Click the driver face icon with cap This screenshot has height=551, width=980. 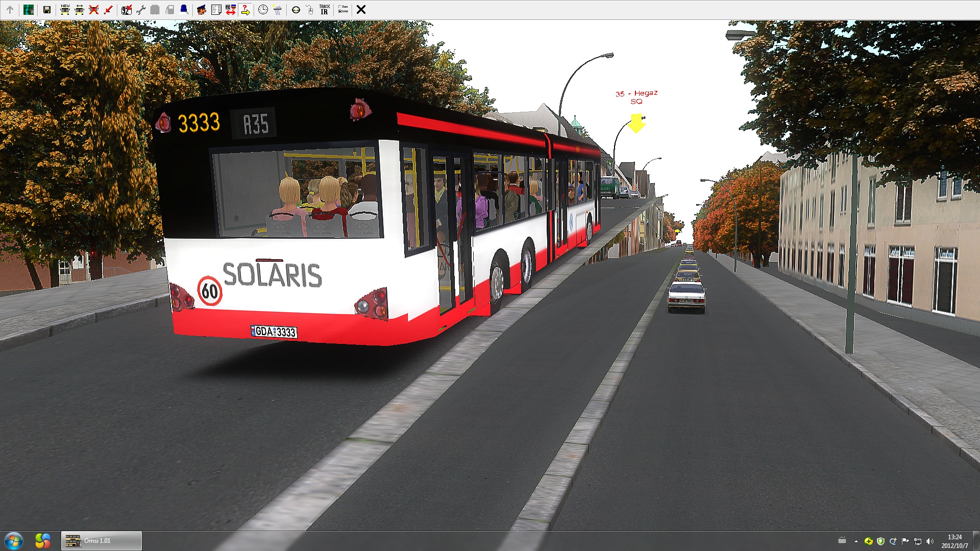(201, 10)
